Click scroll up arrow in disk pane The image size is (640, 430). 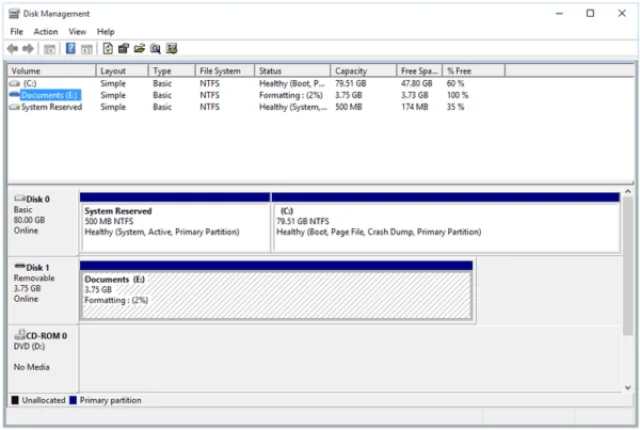[x=628, y=191]
